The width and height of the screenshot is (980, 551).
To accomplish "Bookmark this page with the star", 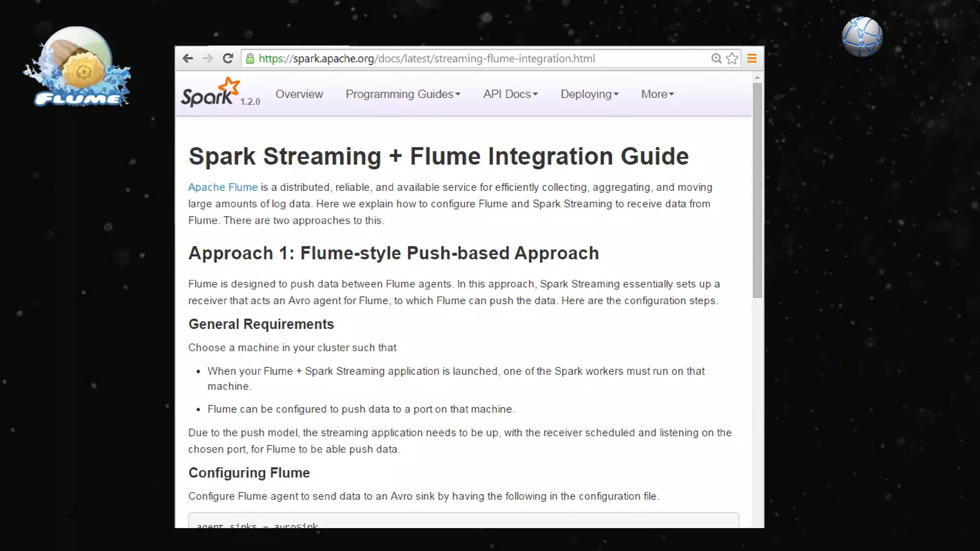I will 732,58.
